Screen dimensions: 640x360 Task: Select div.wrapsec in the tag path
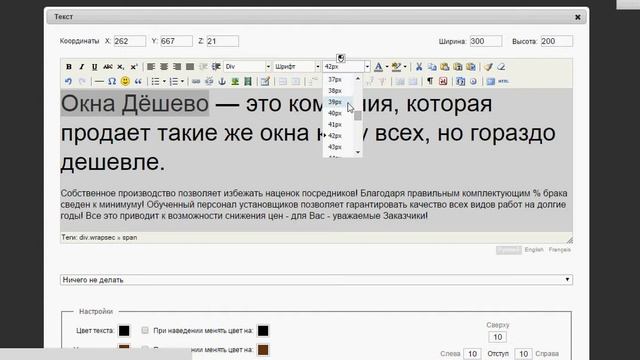pyautogui.click(x=97, y=238)
